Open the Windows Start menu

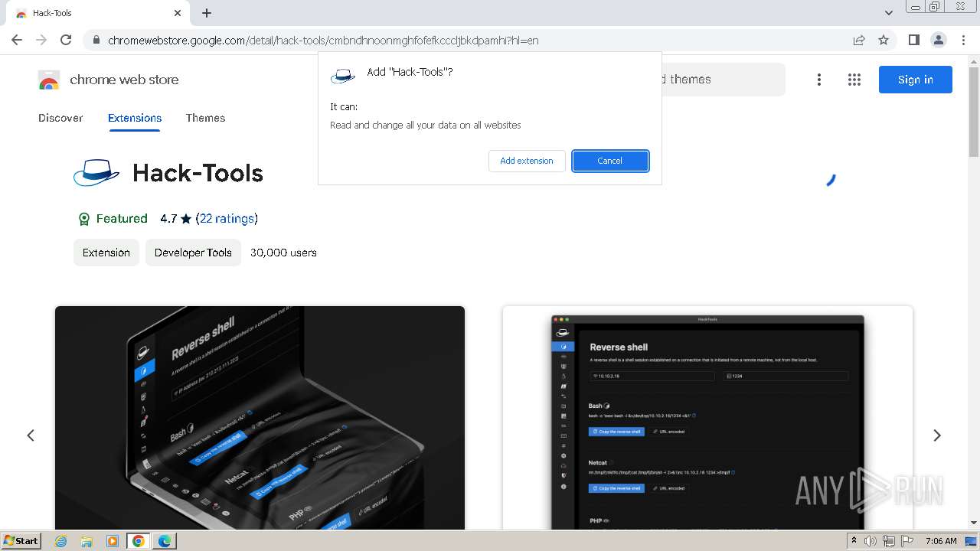[x=21, y=540]
